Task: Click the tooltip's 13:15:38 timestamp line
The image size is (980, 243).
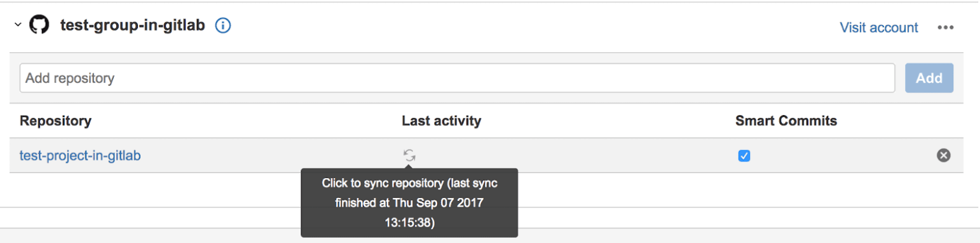Action: tap(409, 223)
